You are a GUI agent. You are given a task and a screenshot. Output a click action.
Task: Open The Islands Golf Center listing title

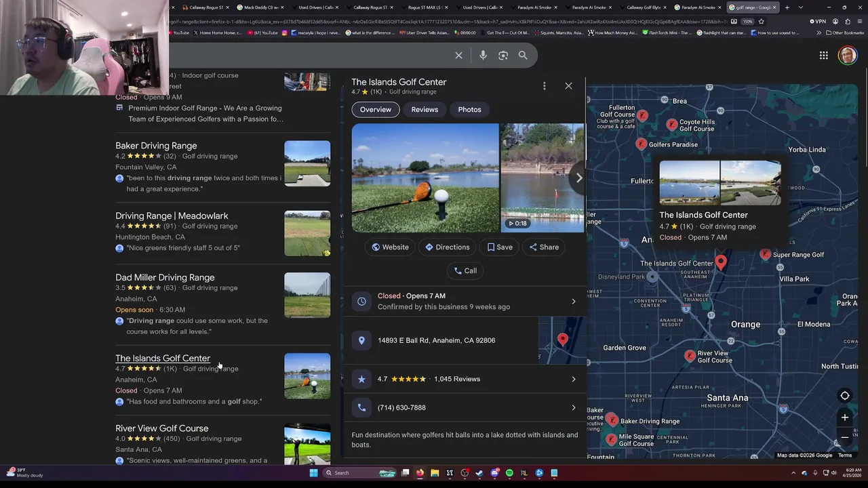coord(163,358)
